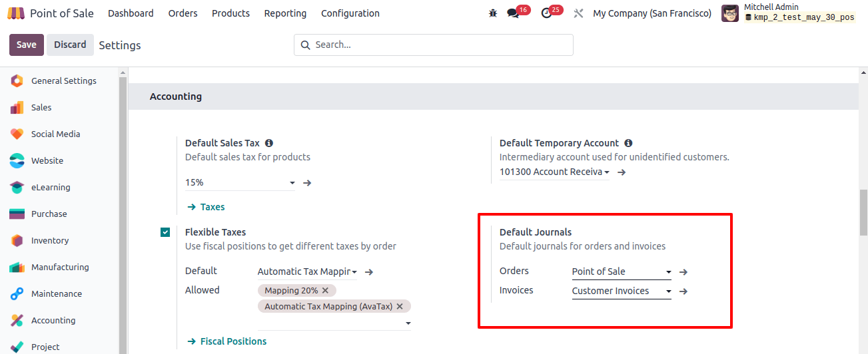Expand the Allowed fiscal positions dropdown
The width and height of the screenshot is (868, 354).
(407, 323)
